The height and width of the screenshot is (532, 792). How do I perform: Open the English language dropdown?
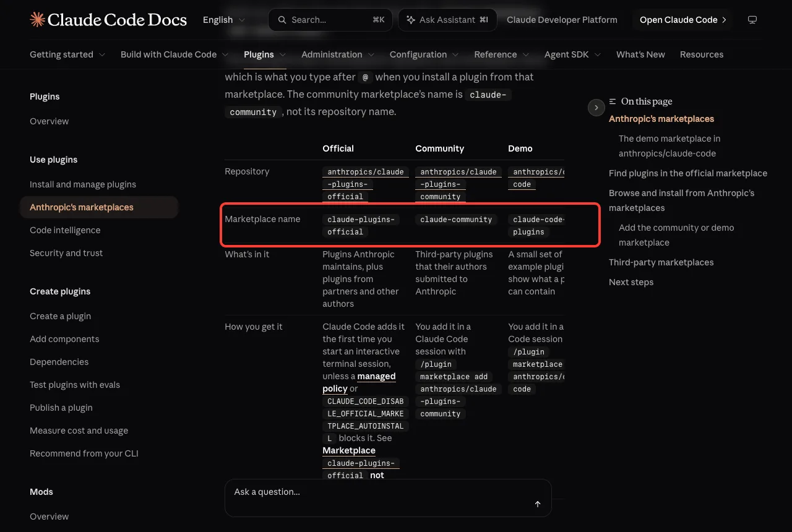tap(224, 20)
